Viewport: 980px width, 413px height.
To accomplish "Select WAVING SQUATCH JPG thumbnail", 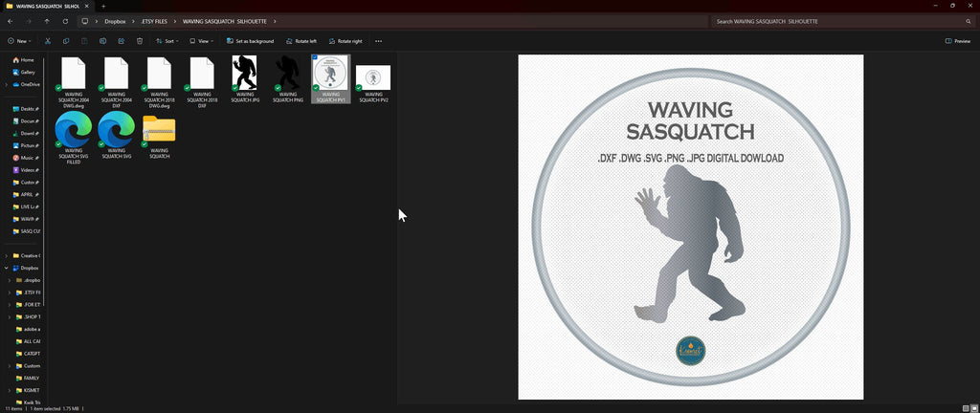I will [244, 78].
